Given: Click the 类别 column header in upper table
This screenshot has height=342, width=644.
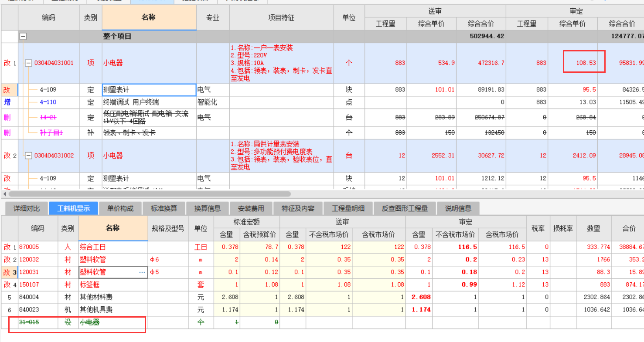Looking at the screenshot, I should (91, 17).
